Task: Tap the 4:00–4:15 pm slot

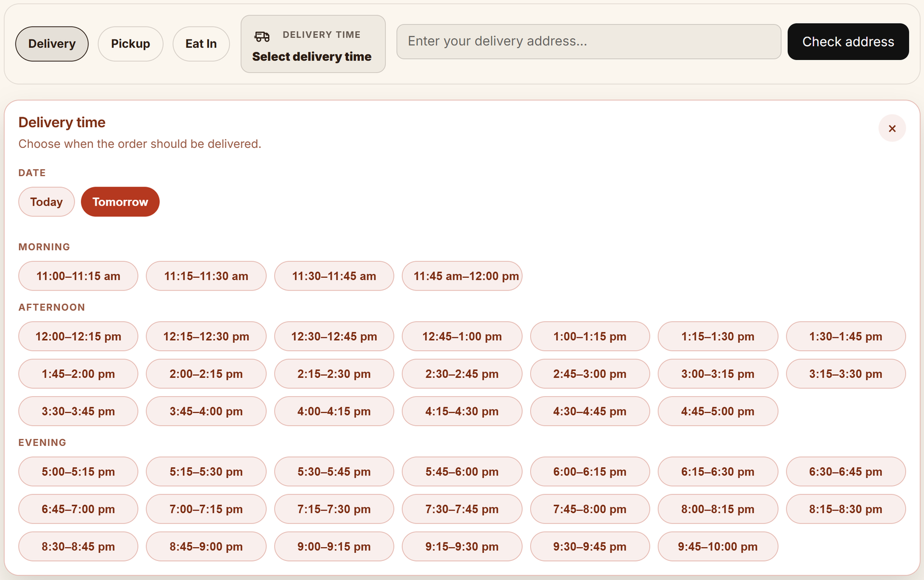Action: [x=334, y=411]
